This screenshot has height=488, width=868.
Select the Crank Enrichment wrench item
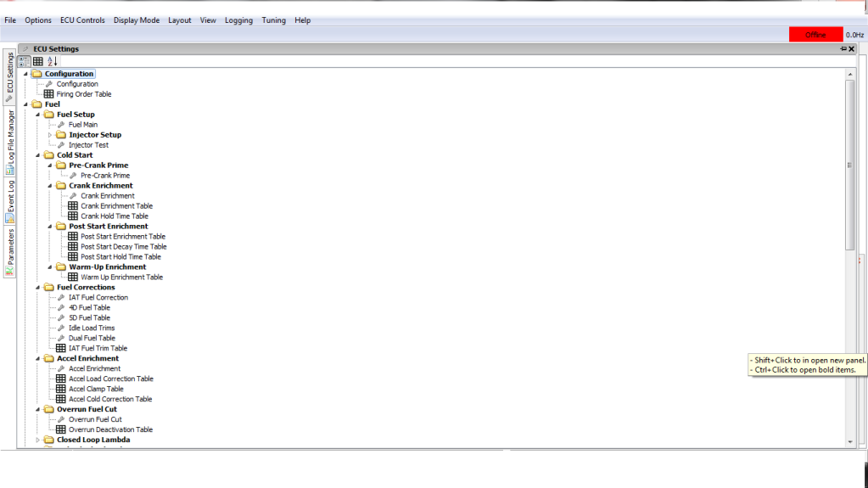click(x=108, y=195)
